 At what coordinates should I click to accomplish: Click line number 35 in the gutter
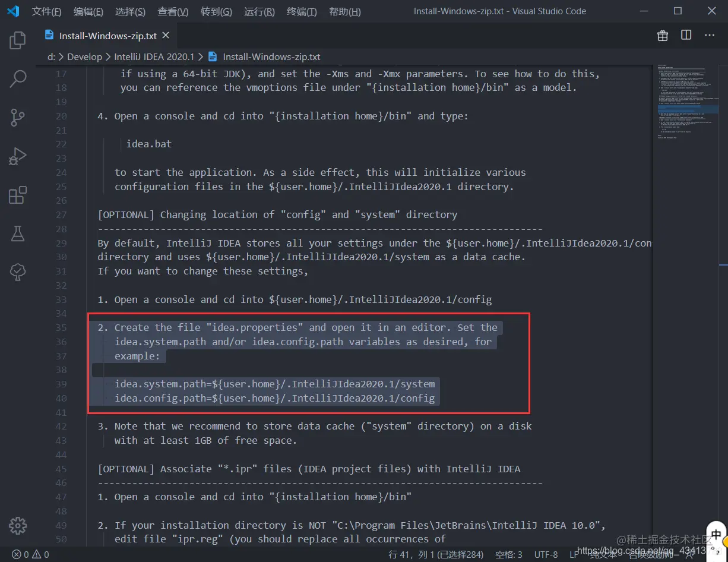click(x=61, y=328)
